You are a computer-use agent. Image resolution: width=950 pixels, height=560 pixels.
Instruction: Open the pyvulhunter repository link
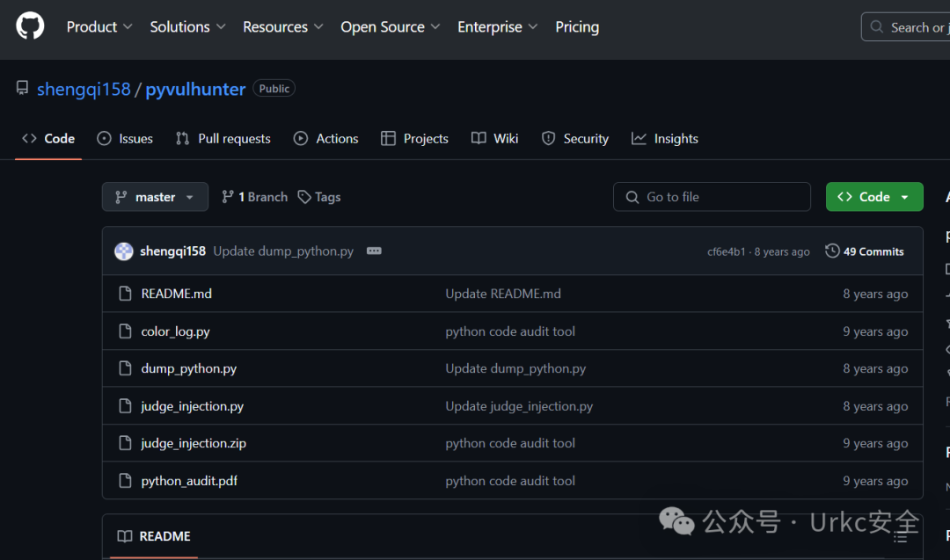click(x=195, y=89)
